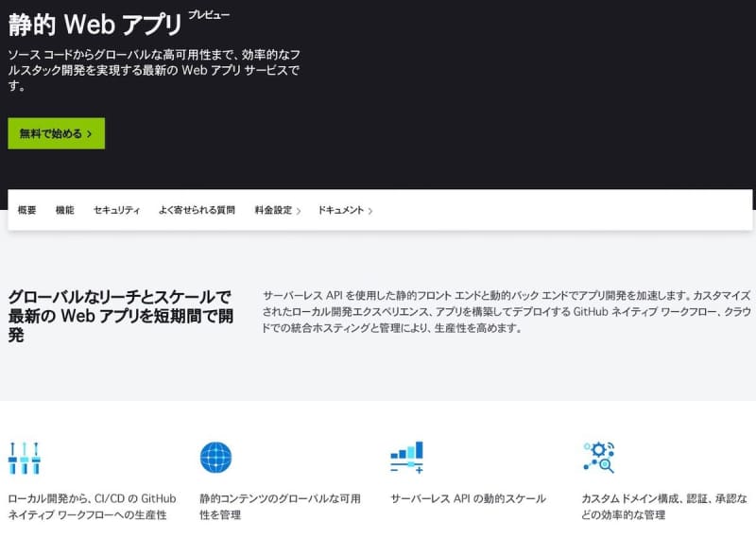Screen dimensions: 756x539
Task: Open the 概要 tab
Action: (x=27, y=210)
